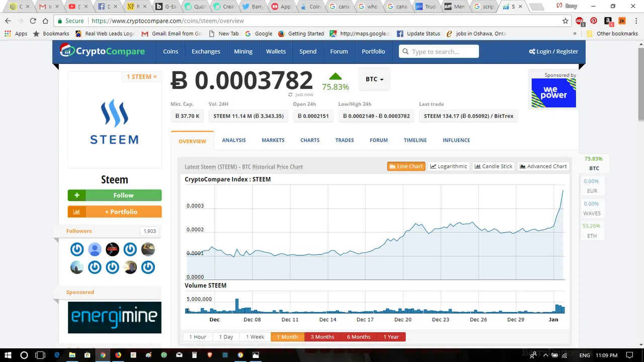Click Login / Register link
The height and width of the screenshot is (362, 644).
pos(553,51)
